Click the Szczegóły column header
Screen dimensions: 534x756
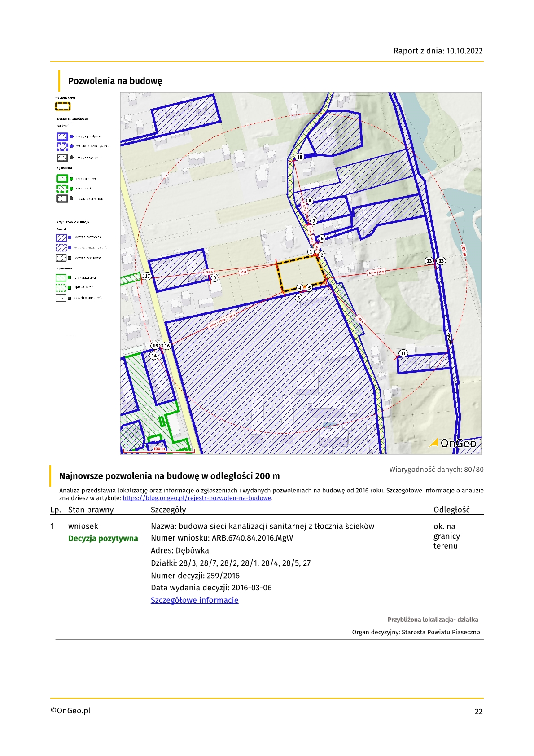pyautogui.click(x=168, y=510)
